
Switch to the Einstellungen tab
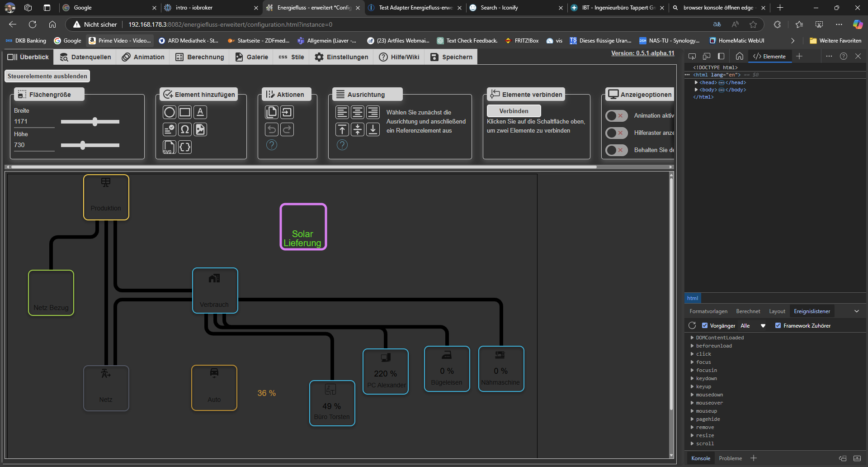coord(341,57)
